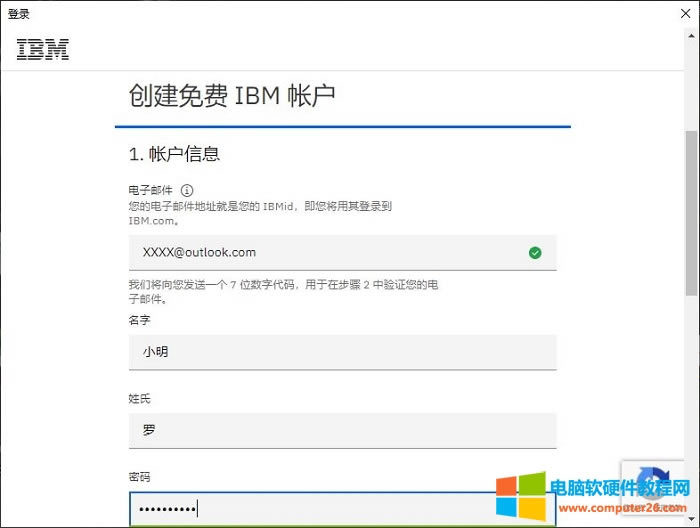Click the info icon beside 电子邮件

[x=186, y=190]
